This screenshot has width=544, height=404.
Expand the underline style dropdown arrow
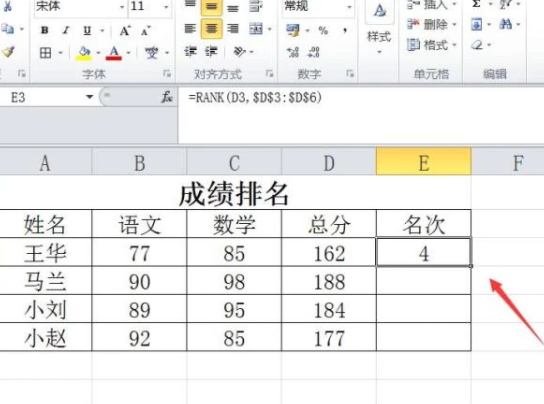point(102,31)
